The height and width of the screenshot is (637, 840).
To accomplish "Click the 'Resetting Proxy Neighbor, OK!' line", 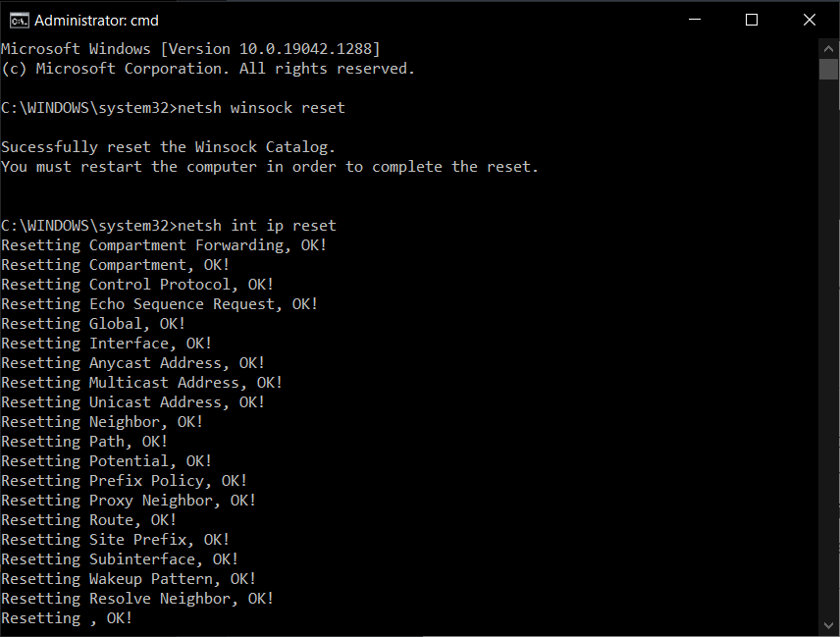I will (129, 501).
